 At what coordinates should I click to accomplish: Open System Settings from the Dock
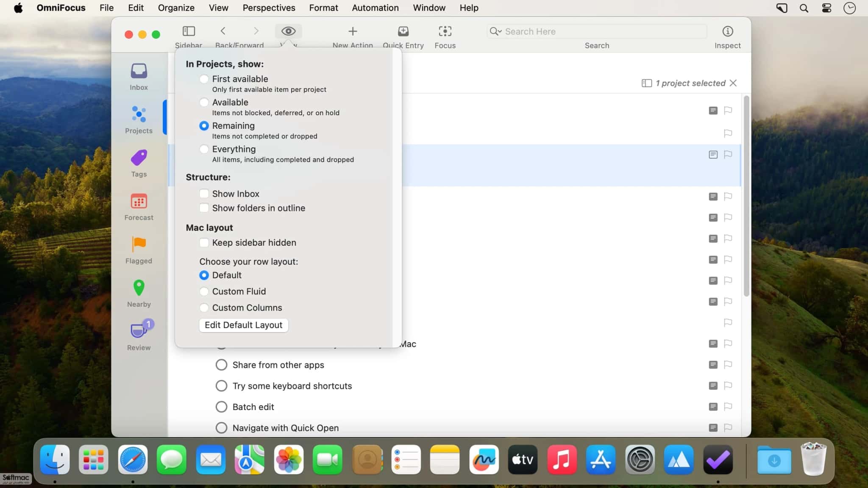pyautogui.click(x=640, y=460)
